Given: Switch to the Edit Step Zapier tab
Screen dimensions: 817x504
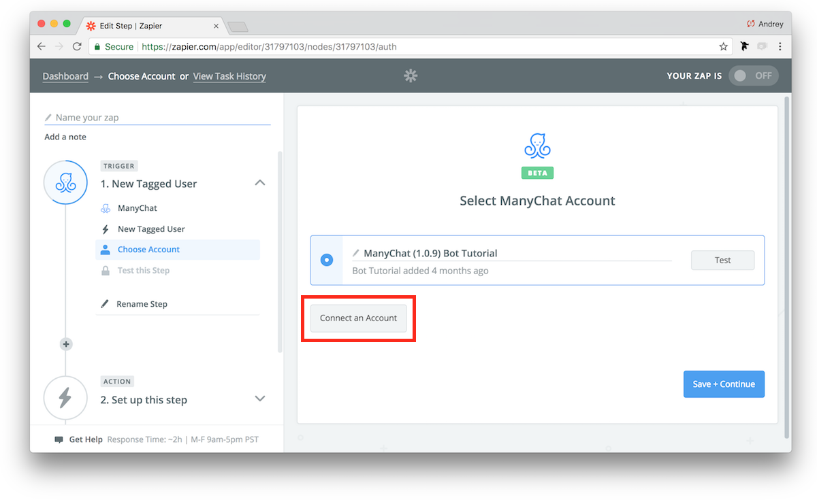Looking at the screenshot, I should 152,25.
